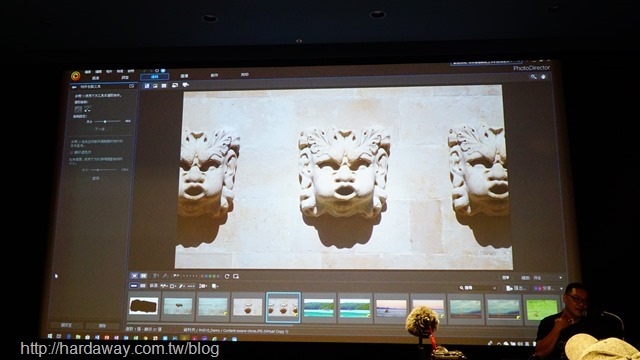Open the 說明 help menu
640x360 pixels.
click(131, 71)
